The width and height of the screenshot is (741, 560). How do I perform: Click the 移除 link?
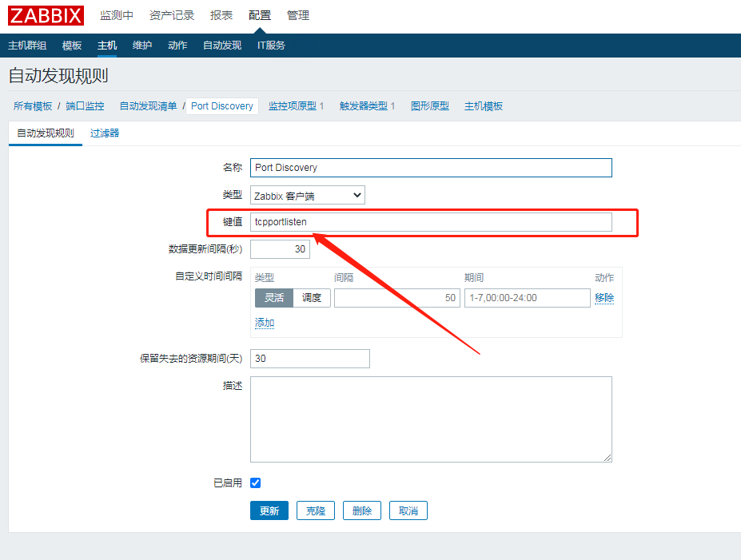604,298
